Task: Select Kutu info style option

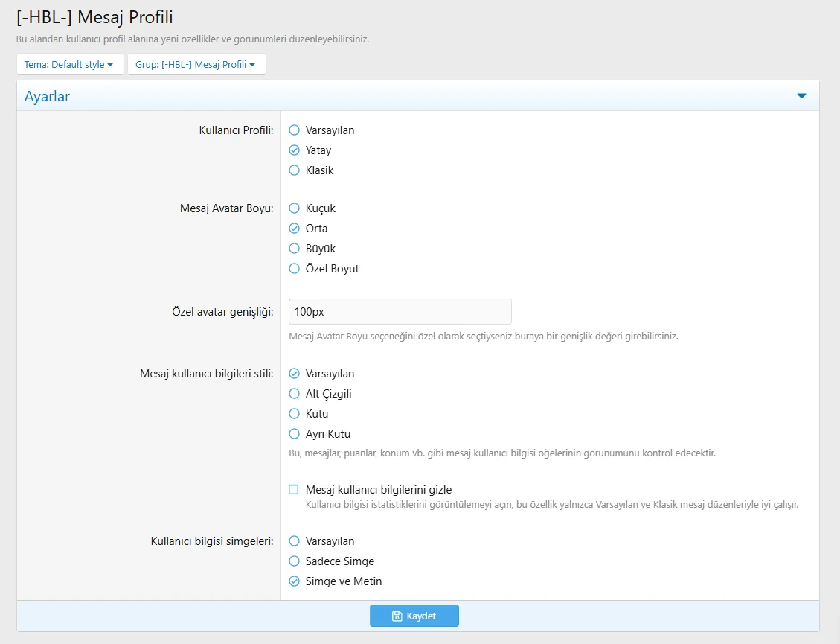Action: coord(294,414)
